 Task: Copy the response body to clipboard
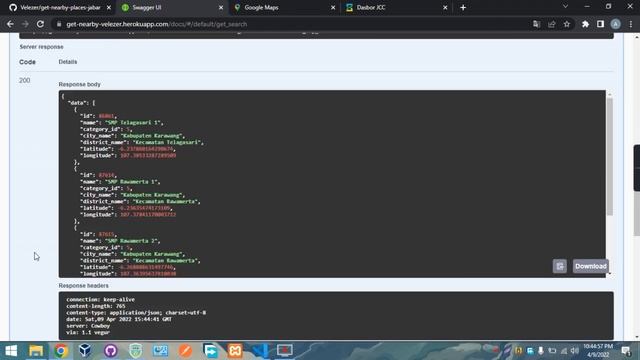click(560, 266)
